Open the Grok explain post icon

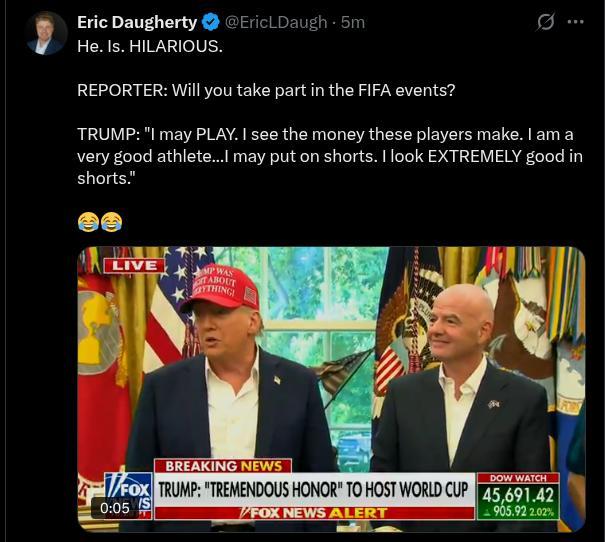(546, 22)
